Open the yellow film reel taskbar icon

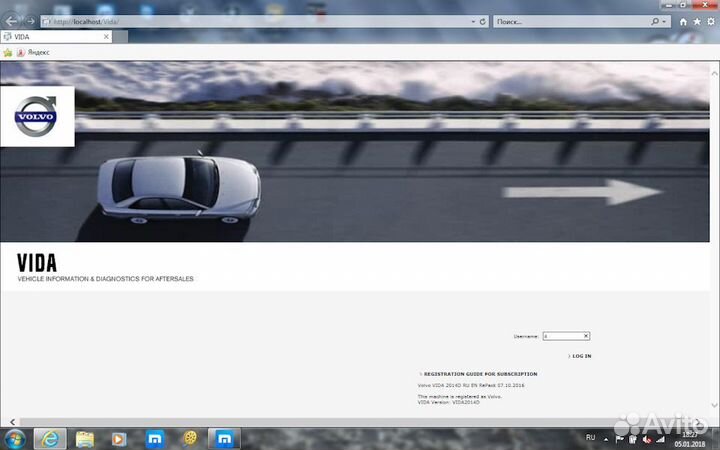(190, 439)
